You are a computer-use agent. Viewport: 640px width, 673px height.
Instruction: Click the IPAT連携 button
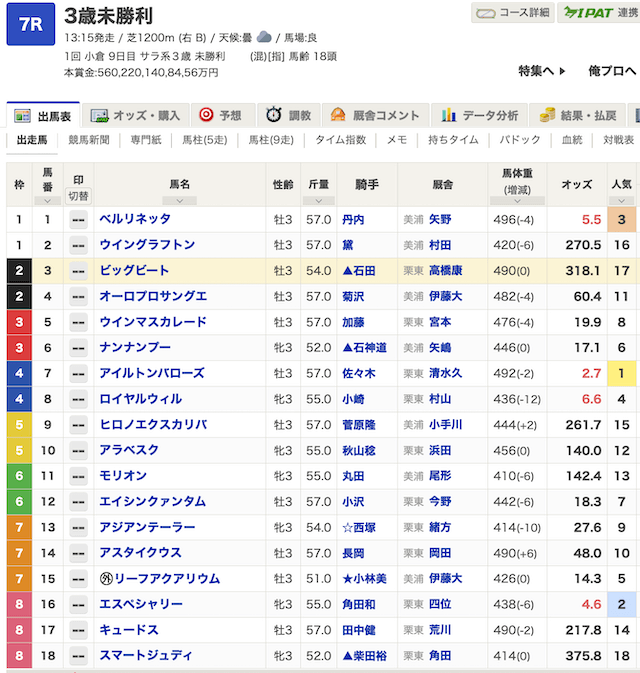599,13
